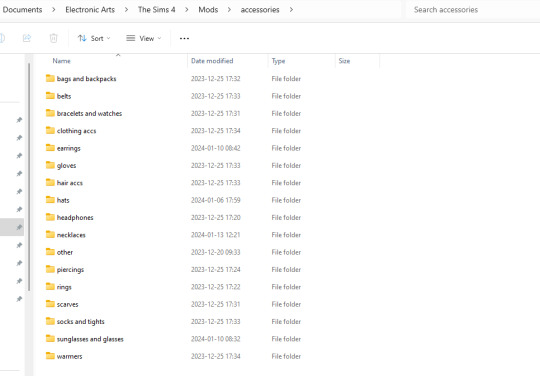Screen dimensions: 540x376
Task: Click the necklaces date 2024-01-13 12:21
Action: 216,235
